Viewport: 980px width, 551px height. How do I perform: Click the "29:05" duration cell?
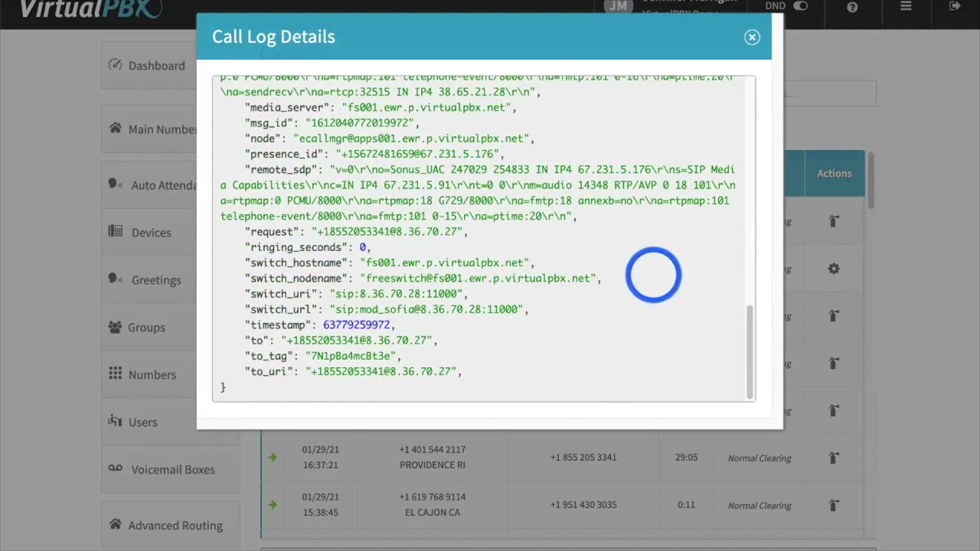(686, 458)
